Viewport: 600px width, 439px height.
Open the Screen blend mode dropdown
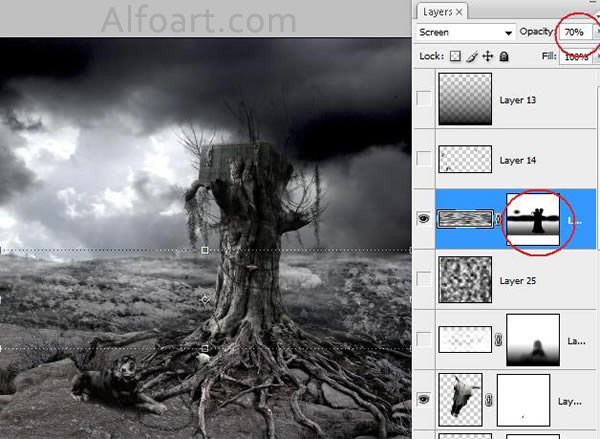pos(466,33)
